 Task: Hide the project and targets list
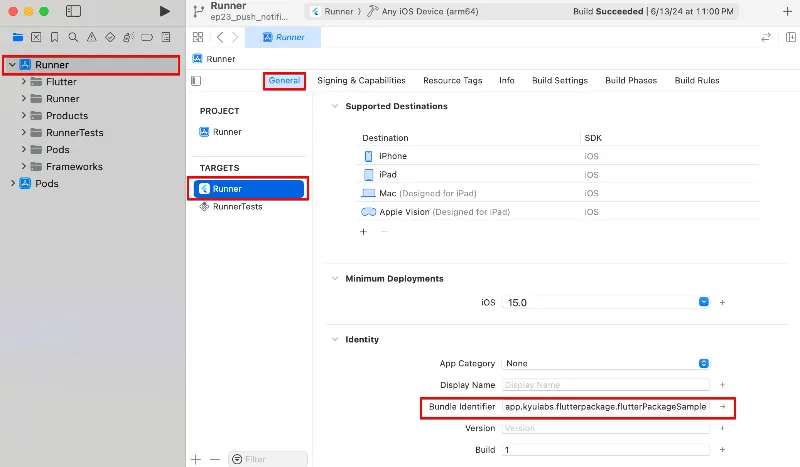click(x=196, y=81)
